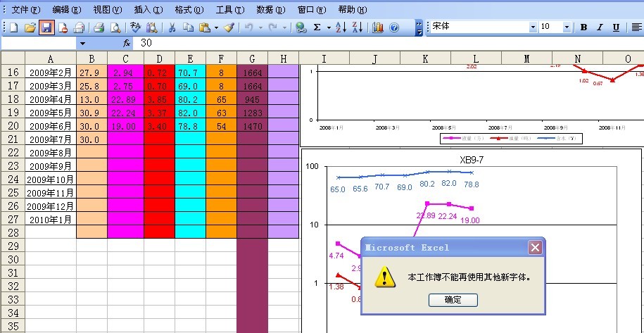Click the formula bar value 30
644x333 pixels.
[x=146, y=43]
